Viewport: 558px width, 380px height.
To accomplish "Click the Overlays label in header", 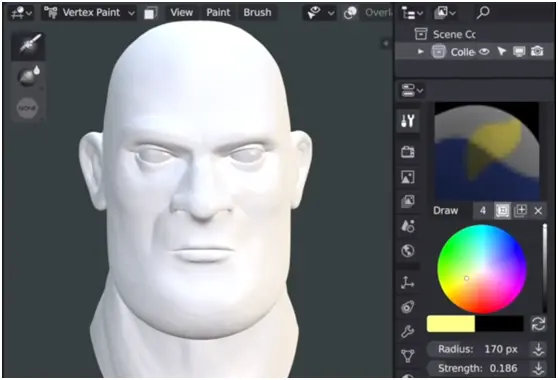I will pyautogui.click(x=378, y=13).
